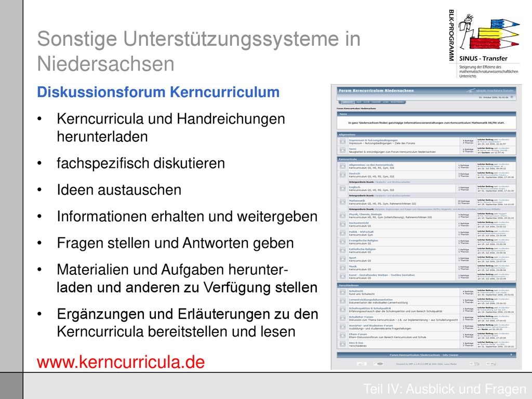Image resolution: width=532 pixels, height=399 pixels.
Task: Click the board icon beside Politik - Wirtschaft
Action: coord(343,233)
